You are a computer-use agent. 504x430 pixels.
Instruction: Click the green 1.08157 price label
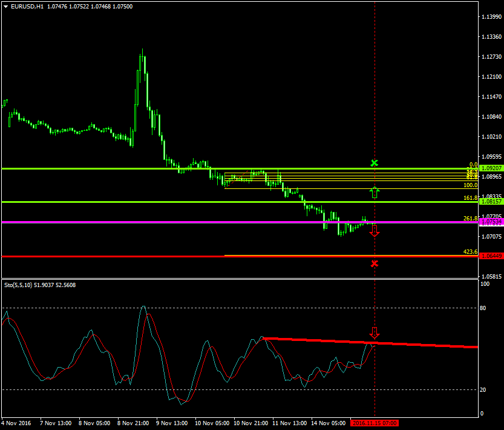pos(491,202)
